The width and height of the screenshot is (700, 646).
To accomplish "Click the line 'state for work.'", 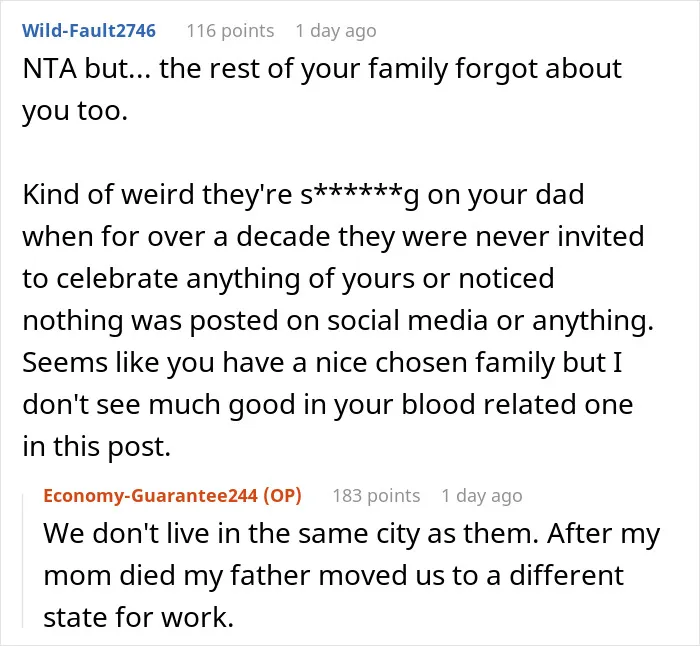I will tap(139, 617).
